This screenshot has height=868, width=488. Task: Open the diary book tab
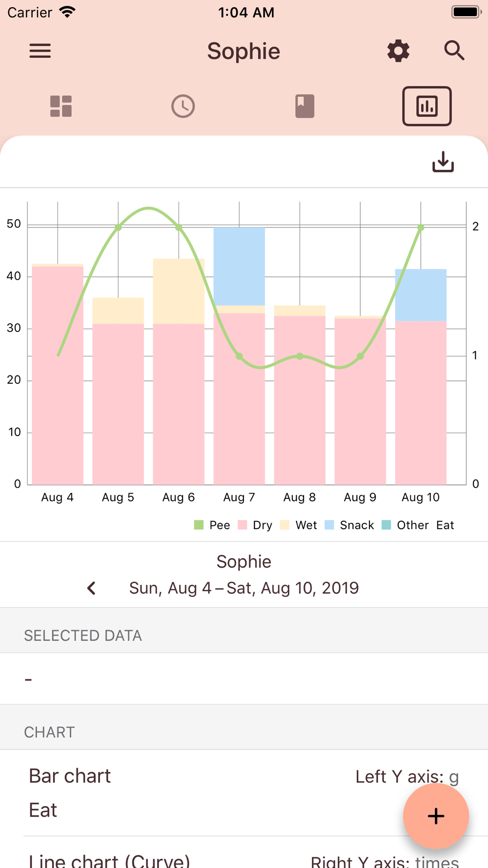click(x=305, y=106)
